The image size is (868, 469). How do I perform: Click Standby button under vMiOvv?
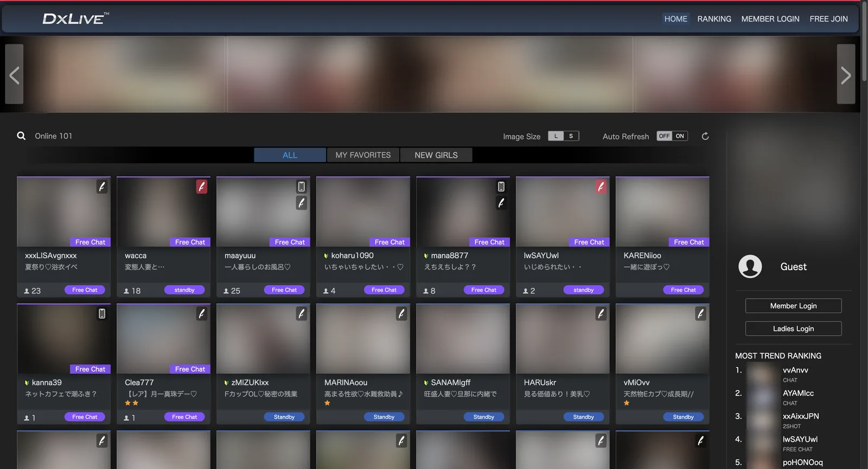point(684,417)
